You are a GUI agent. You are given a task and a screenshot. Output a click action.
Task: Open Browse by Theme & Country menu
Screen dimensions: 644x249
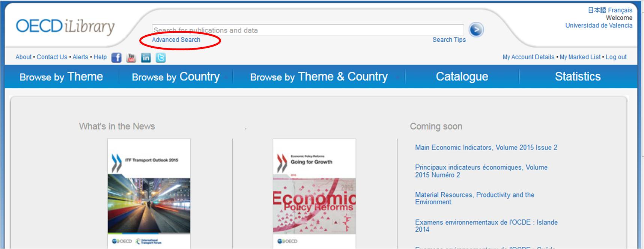click(319, 77)
